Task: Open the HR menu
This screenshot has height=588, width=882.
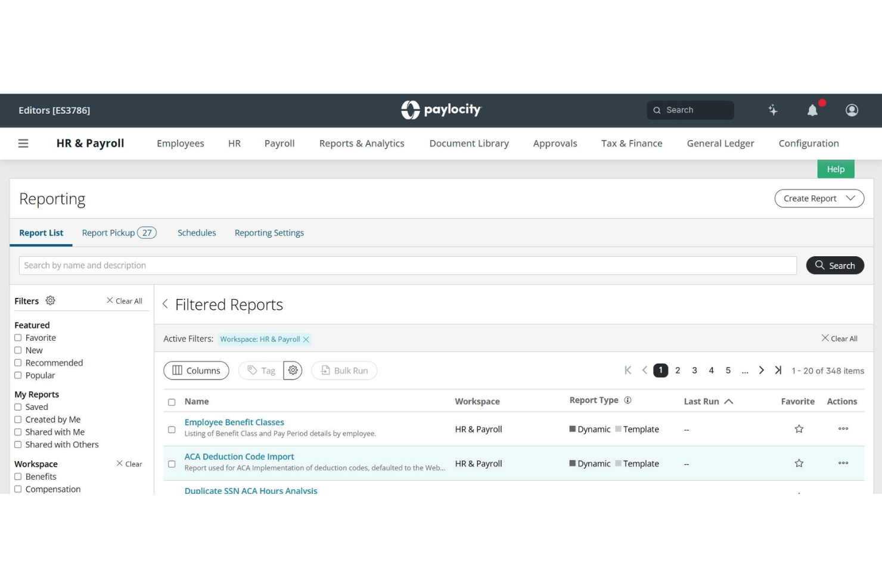Action: click(x=234, y=144)
